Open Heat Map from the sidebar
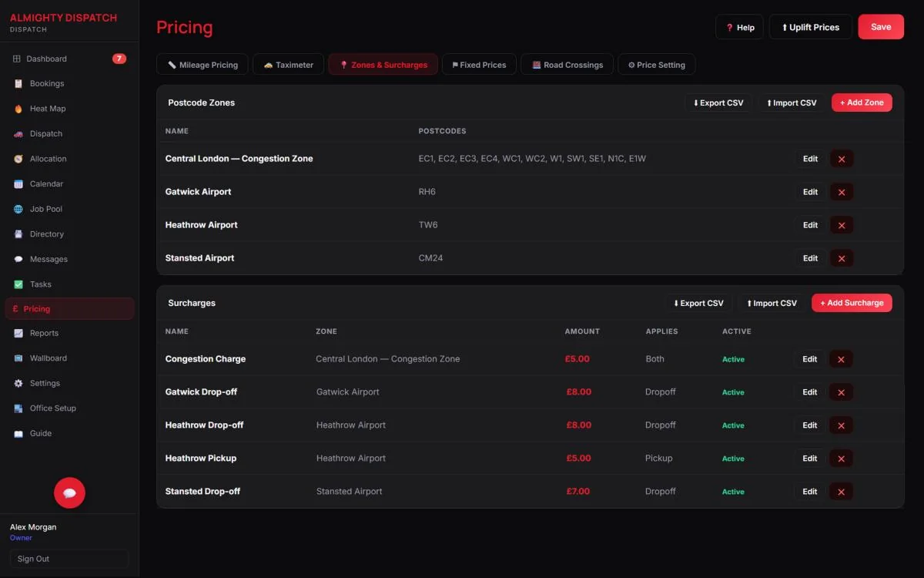This screenshot has height=578, width=924. click(x=69, y=109)
